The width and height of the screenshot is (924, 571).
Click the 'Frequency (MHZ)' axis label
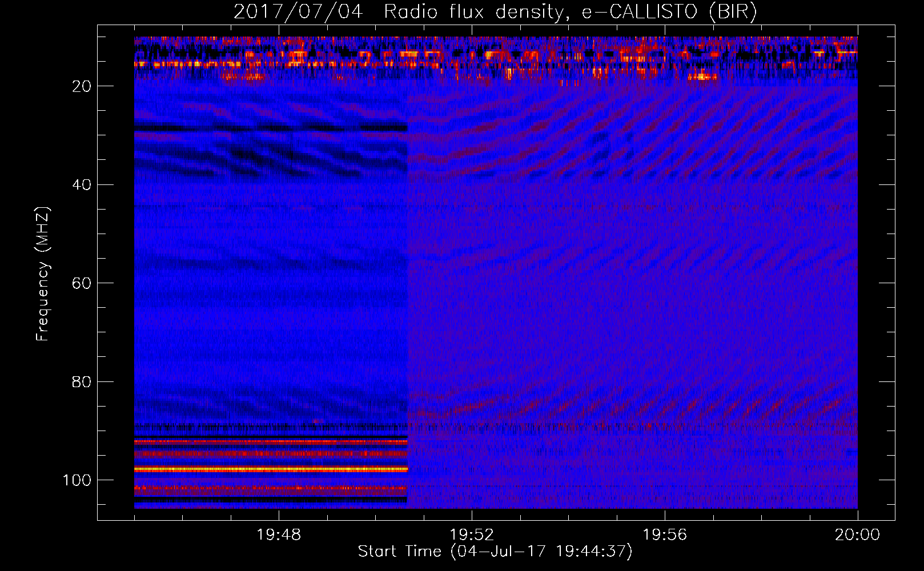(x=42, y=274)
